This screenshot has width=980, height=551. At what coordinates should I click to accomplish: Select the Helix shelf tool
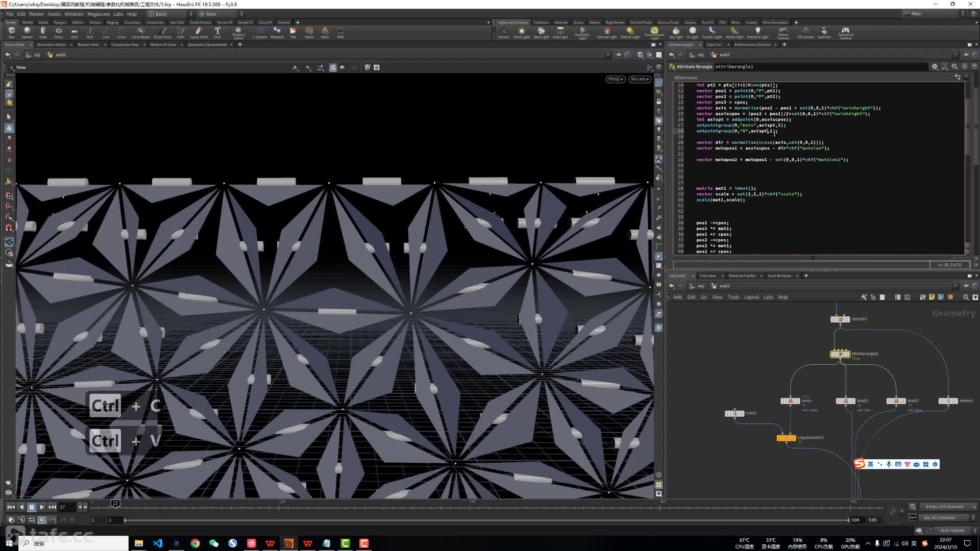(x=325, y=33)
